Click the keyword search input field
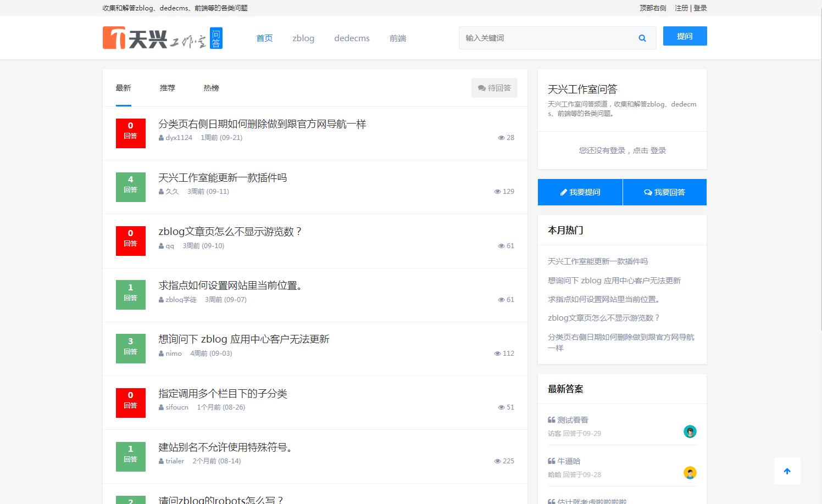This screenshot has width=822, height=504. click(x=544, y=38)
